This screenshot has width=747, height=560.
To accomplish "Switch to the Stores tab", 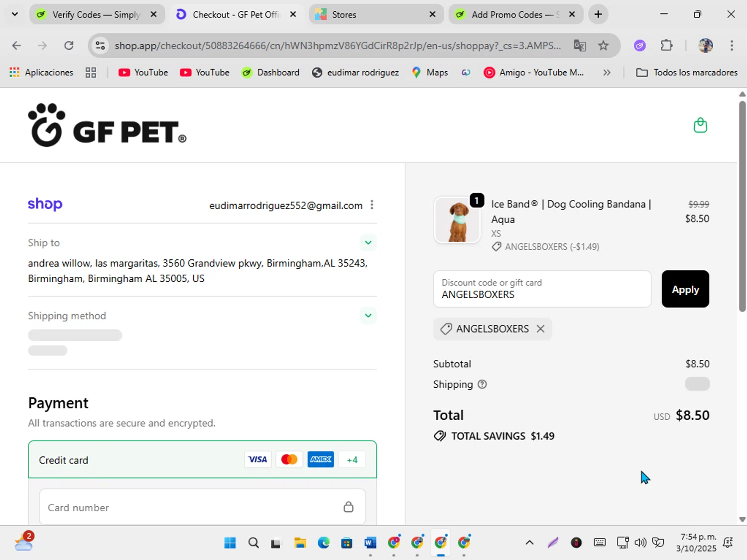I will [x=376, y=14].
